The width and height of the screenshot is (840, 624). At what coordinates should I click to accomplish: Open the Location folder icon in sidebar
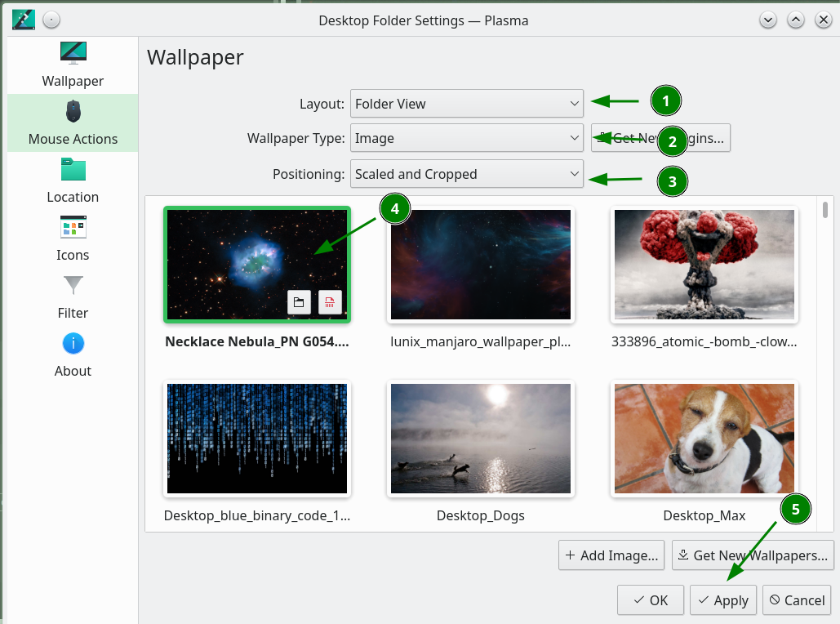pos(73,170)
